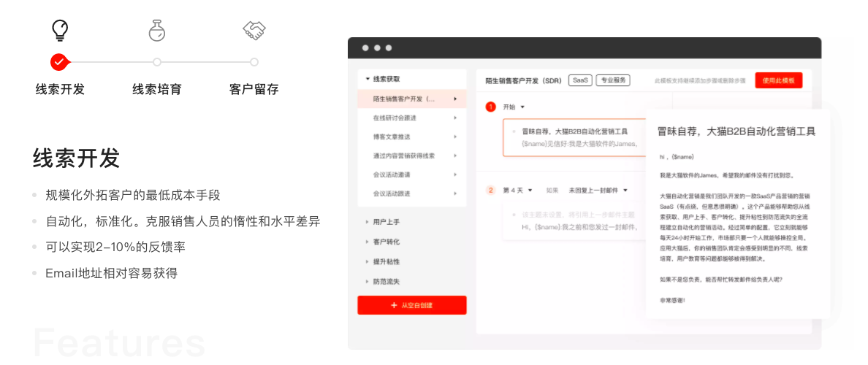Viewport: 868px width, 365px height.
Task: Click the lightbulb icon above 线索开发
Action: [60, 30]
